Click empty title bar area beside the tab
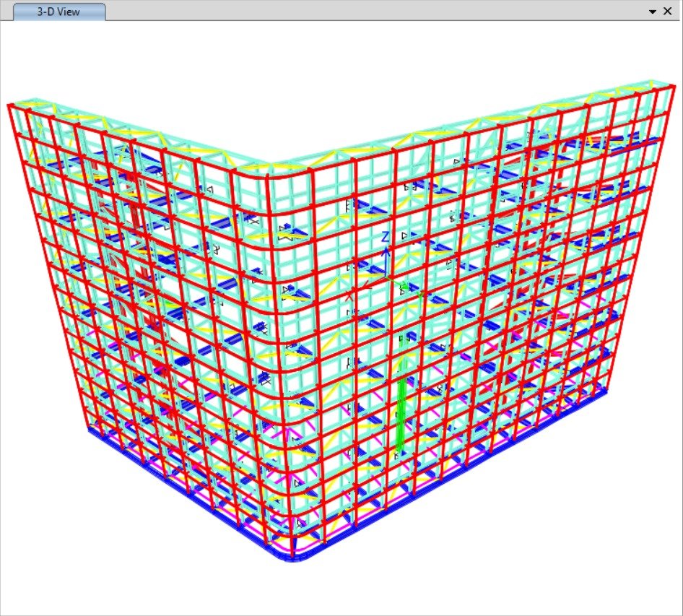 click(361, 12)
